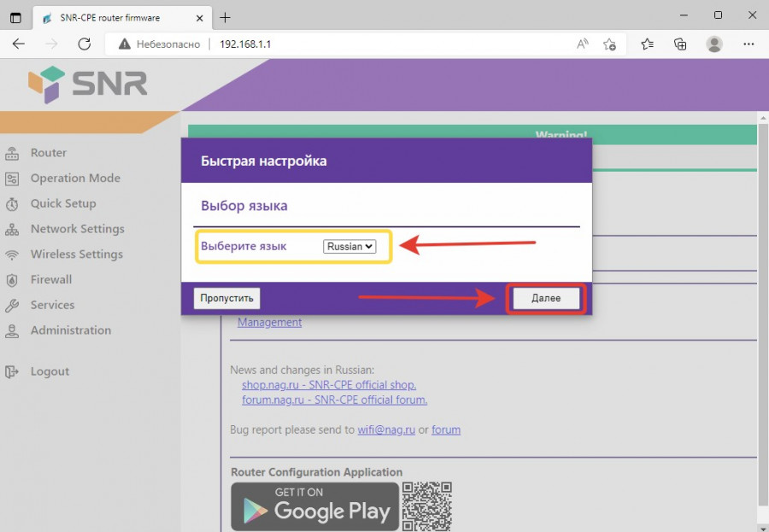Viewport: 769px width, 532px height.
Task: Select Operation Mode in sidebar
Action: pyautogui.click(x=75, y=178)
